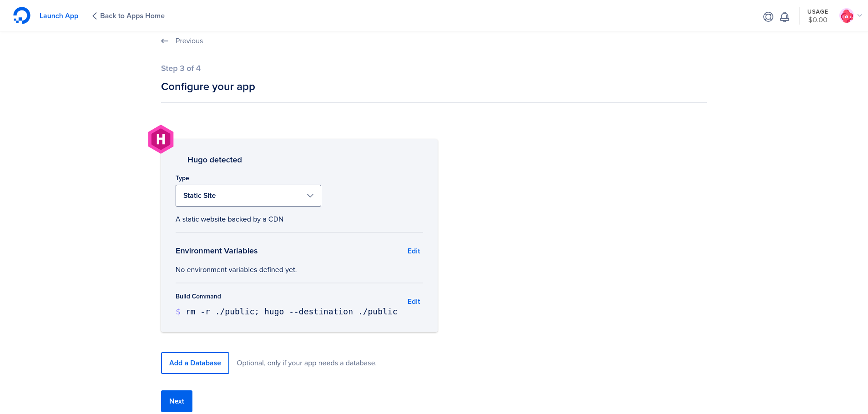Click the Usage $0.00 display
Image resolution: width=868 pixels, height=414 pixels.
817,16
